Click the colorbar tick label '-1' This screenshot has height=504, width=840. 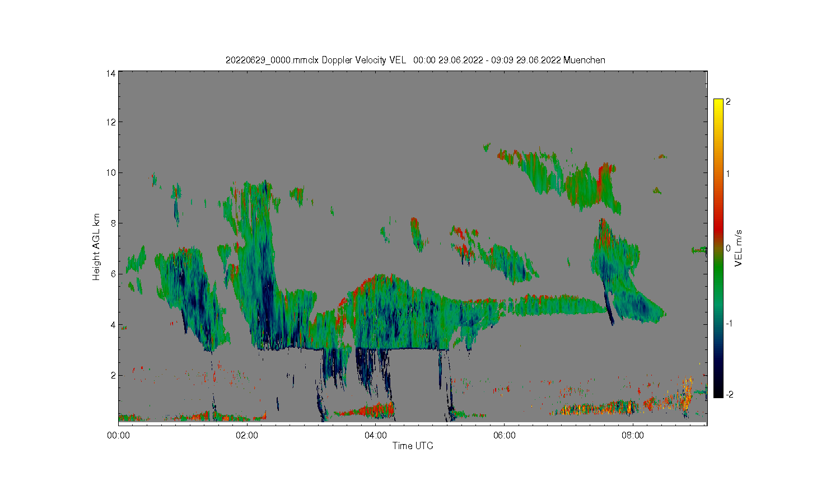tap(729, 324)
